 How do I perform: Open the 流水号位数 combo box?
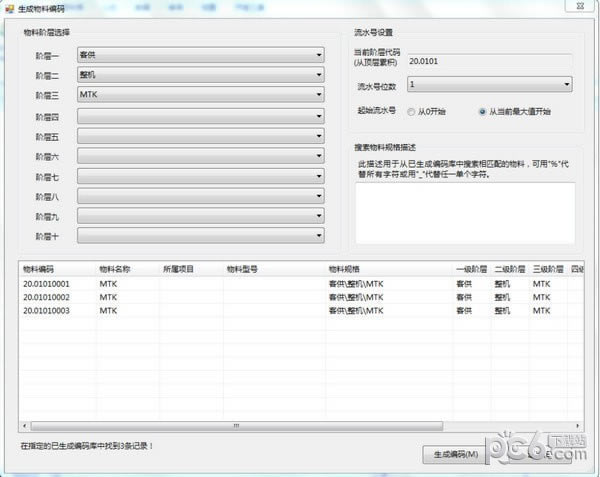[489, 84]
